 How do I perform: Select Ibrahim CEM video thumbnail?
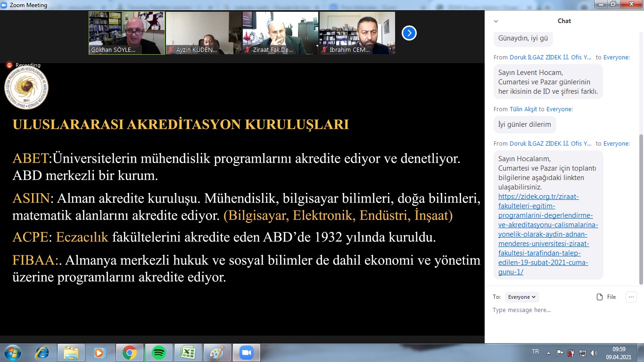coord(357,33)
